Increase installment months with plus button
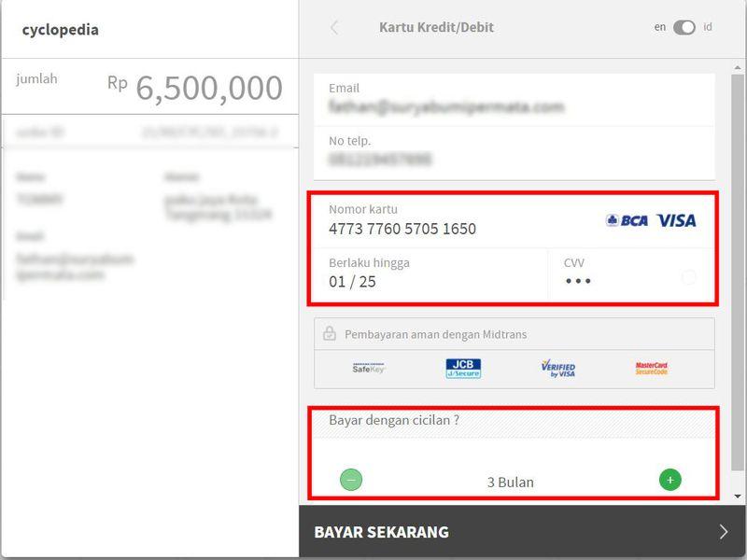 click(x=669, y=480)
